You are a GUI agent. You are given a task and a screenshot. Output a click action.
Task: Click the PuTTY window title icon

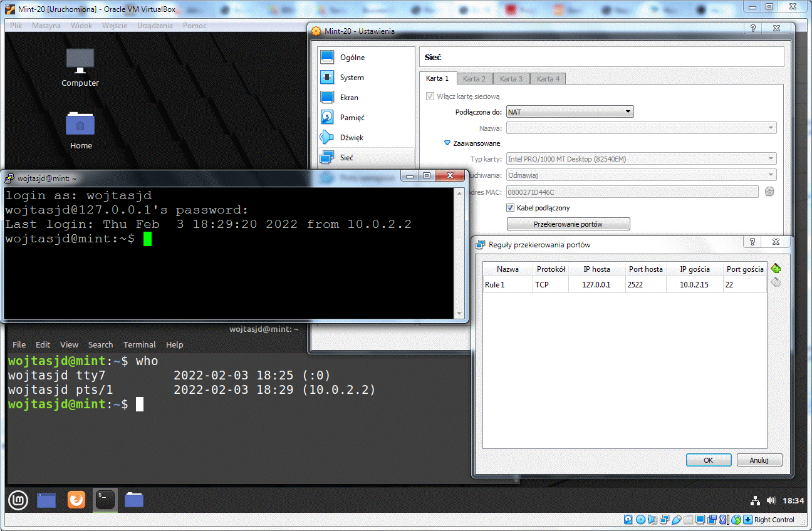(x=10, y=178)
